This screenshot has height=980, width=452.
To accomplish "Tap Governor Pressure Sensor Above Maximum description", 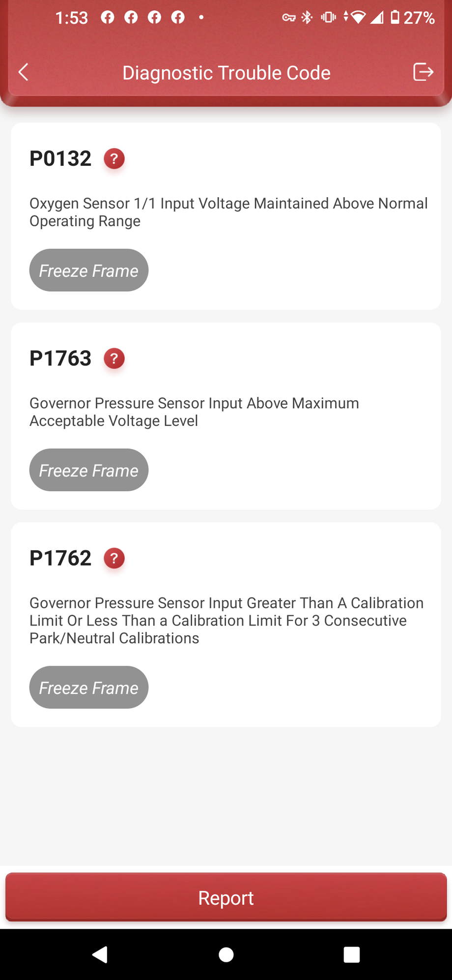I will (194, 412).
